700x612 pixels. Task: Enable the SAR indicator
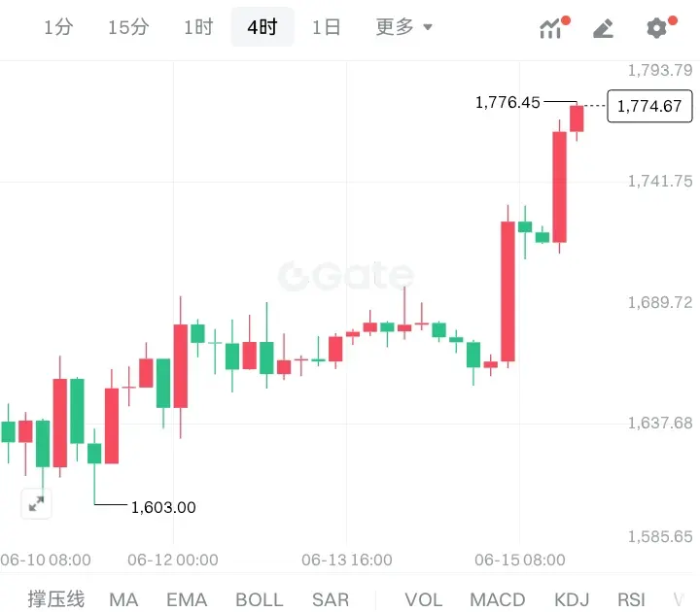pos(331,599)
